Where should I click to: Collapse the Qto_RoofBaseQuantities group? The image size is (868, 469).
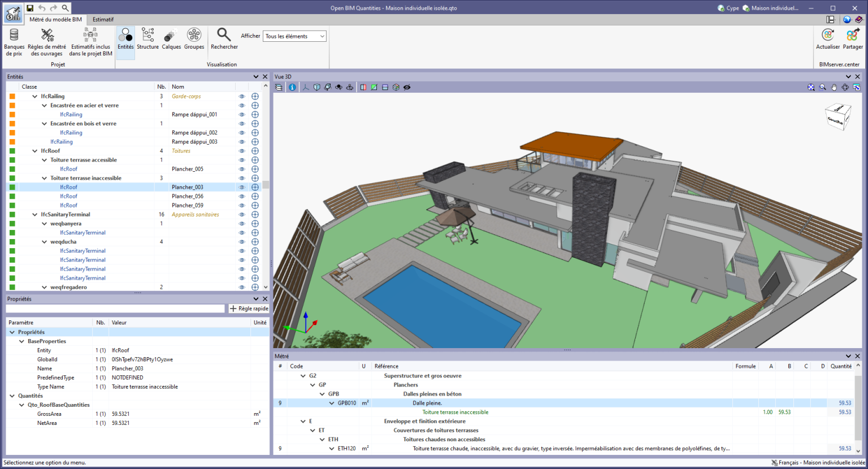click(22, 405)
